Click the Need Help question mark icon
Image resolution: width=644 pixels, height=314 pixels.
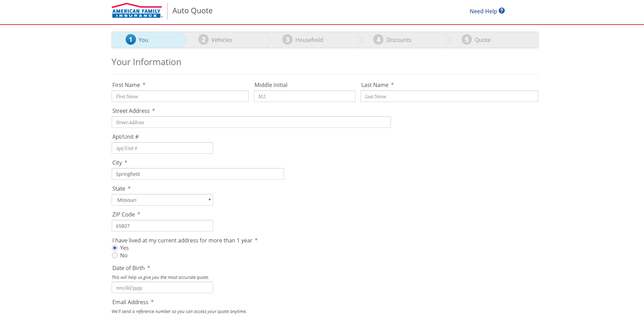[x=502, y=11]
